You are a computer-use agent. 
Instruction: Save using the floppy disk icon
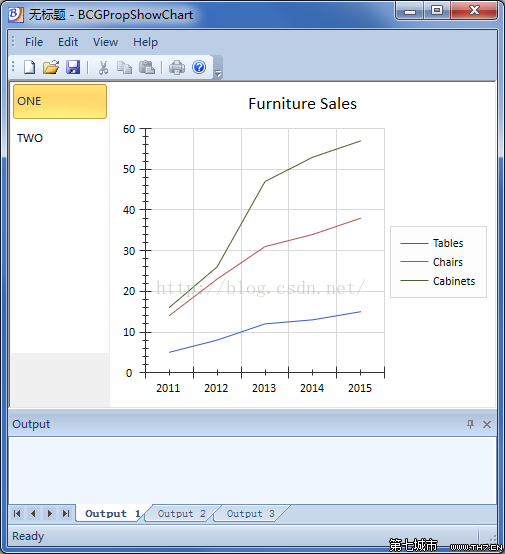73,67
